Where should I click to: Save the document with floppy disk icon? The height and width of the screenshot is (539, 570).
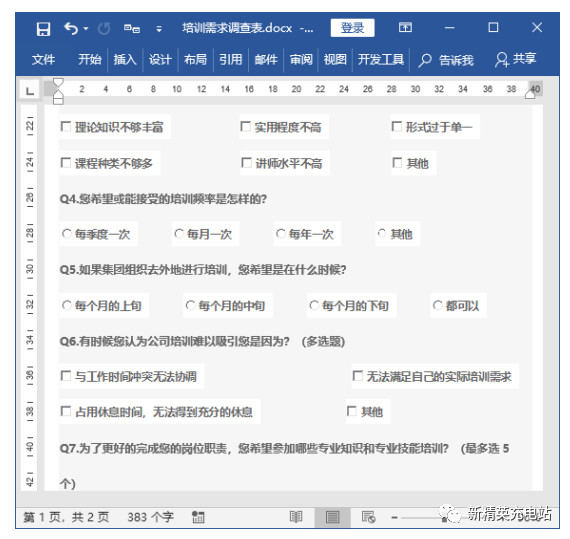pos(43,29)
